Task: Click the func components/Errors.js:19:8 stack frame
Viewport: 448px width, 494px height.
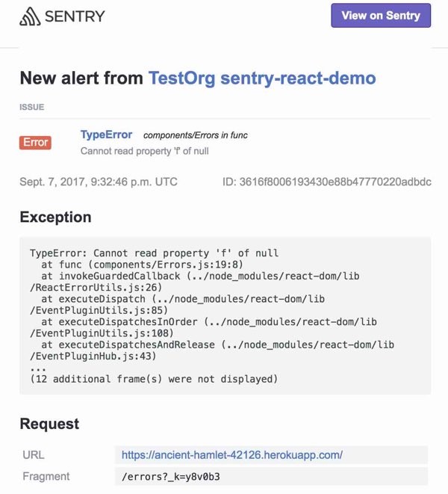Action: click(x=142, y=265)
